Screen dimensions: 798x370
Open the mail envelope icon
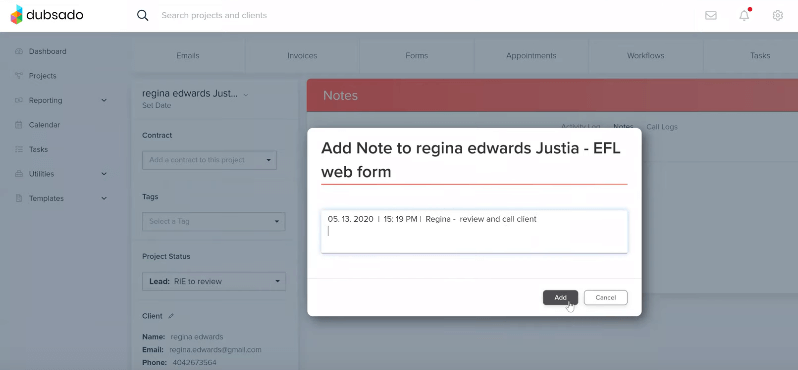(711, 15)
